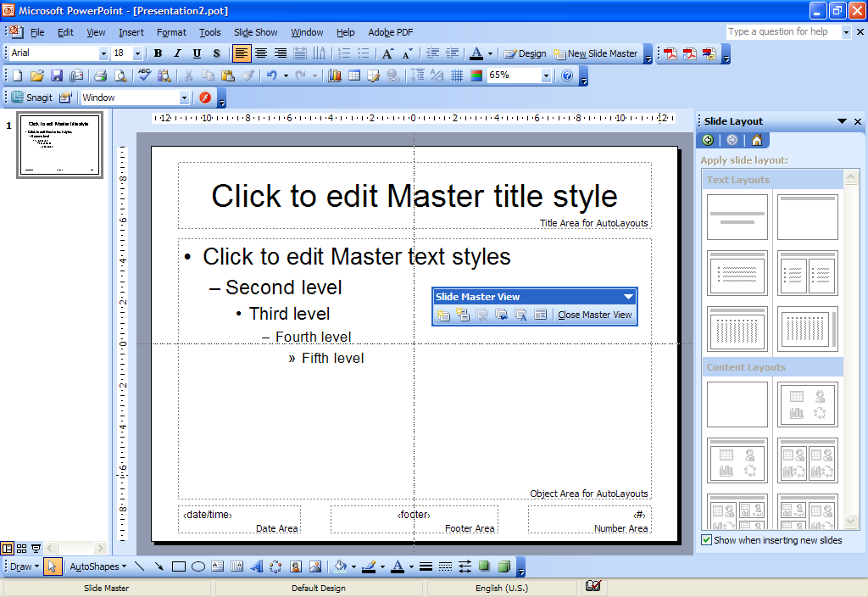Open the font name Arial dropdown
The height and width of the screenshot is (597, 868).
(103, 53)
